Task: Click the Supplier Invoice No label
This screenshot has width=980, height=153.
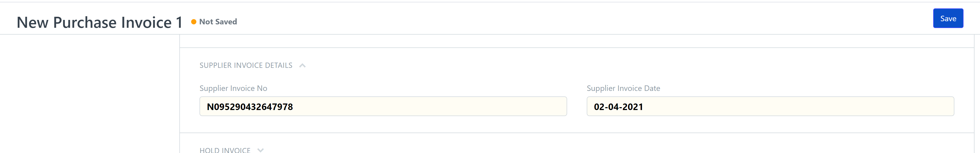Action: coord(233,88)
